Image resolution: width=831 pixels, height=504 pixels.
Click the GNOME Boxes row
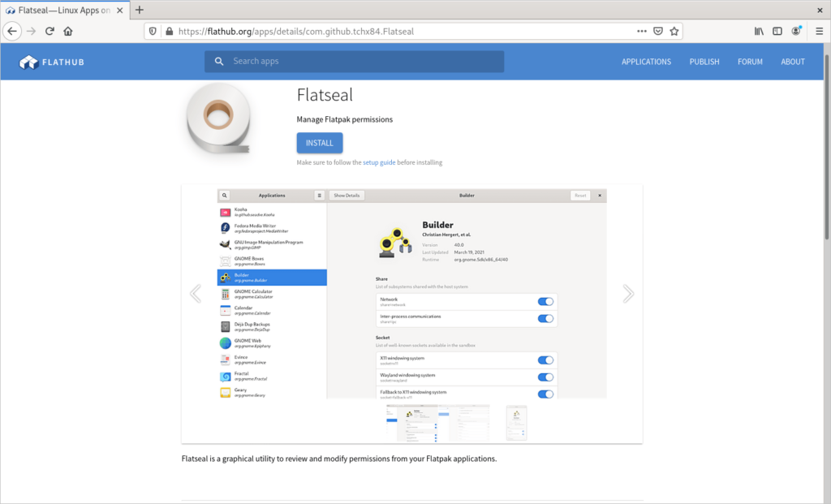(x=272, y=261)
